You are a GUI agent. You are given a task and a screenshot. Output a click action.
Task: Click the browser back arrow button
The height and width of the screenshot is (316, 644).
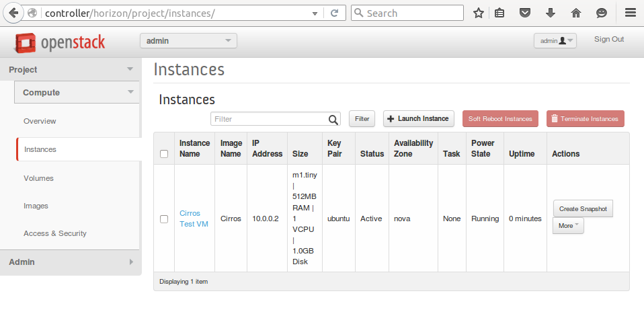13,13
